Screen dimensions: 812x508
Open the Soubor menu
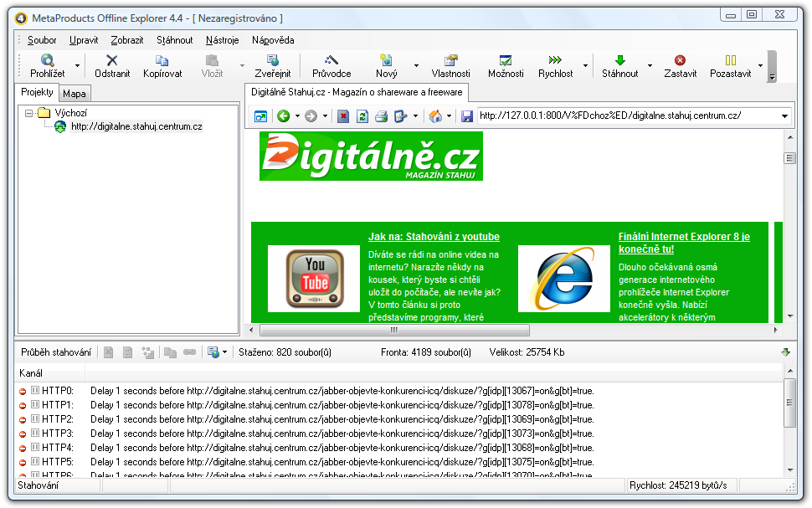pos(42,40)
